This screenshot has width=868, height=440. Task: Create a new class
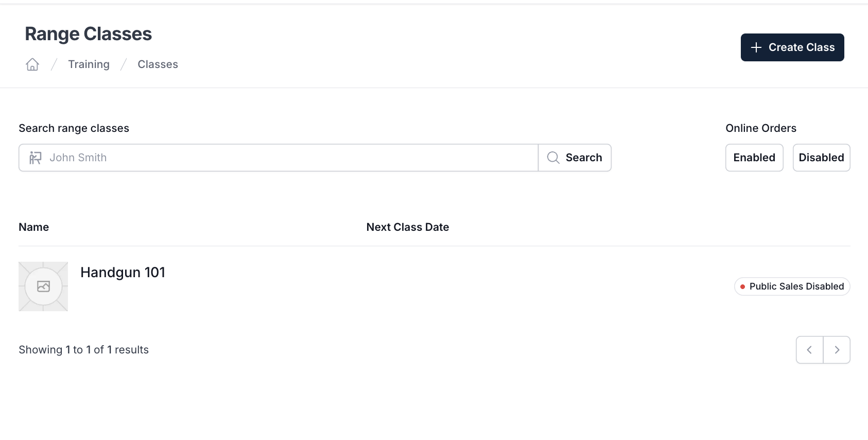[792, 47]
